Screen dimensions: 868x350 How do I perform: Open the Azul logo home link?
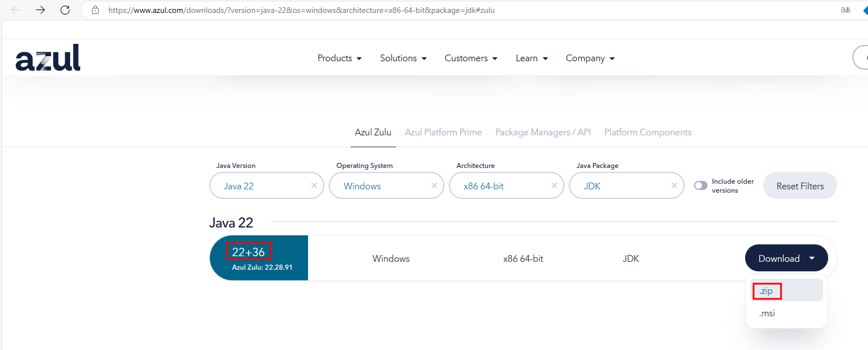(x=48, y=57)
